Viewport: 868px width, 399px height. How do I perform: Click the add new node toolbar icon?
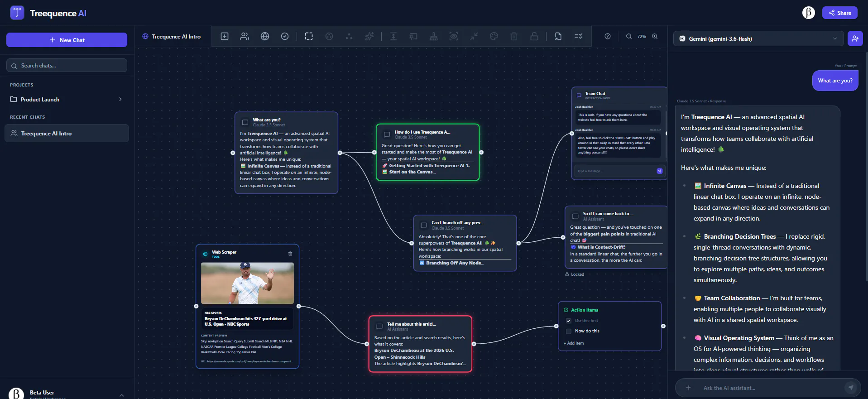225,36
